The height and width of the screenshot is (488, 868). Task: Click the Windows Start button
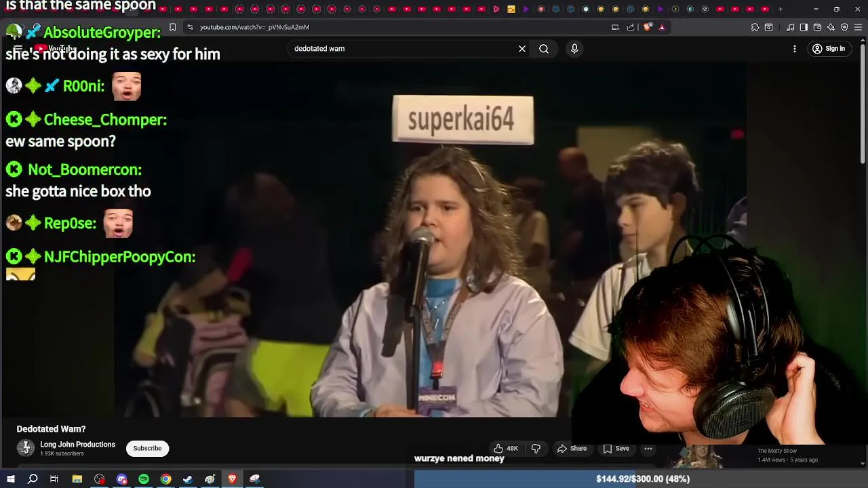[11, 479]
